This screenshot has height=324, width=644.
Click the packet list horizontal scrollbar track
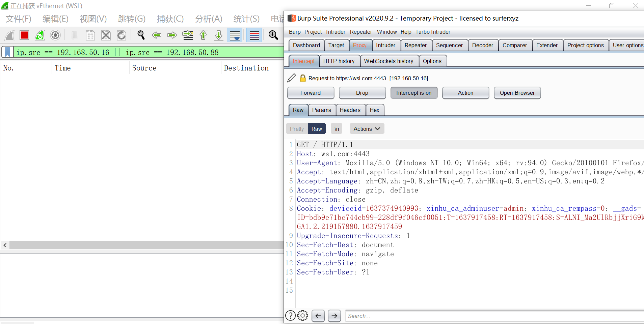pyautogui.click(x=146, y=245)
